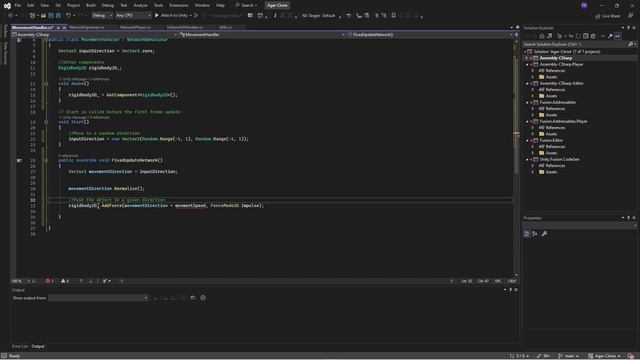Screen dimensions: 640x360
Task: Click Solution Explorer sync/refresh icon
Action: click(578, 36)
